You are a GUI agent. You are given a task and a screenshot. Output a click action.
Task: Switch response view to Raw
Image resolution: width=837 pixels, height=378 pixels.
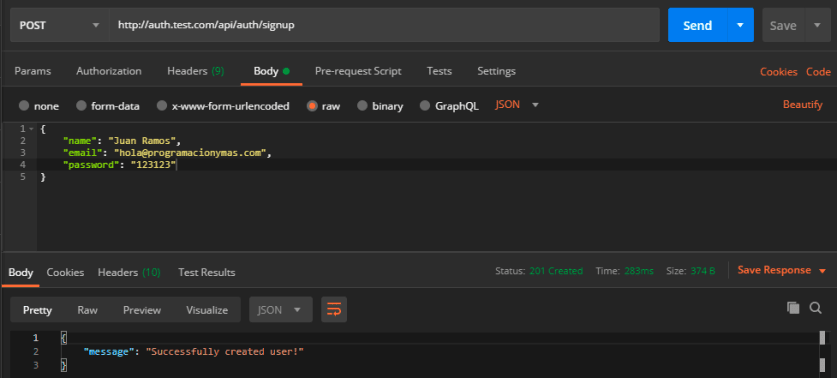[x=88, y=310]
